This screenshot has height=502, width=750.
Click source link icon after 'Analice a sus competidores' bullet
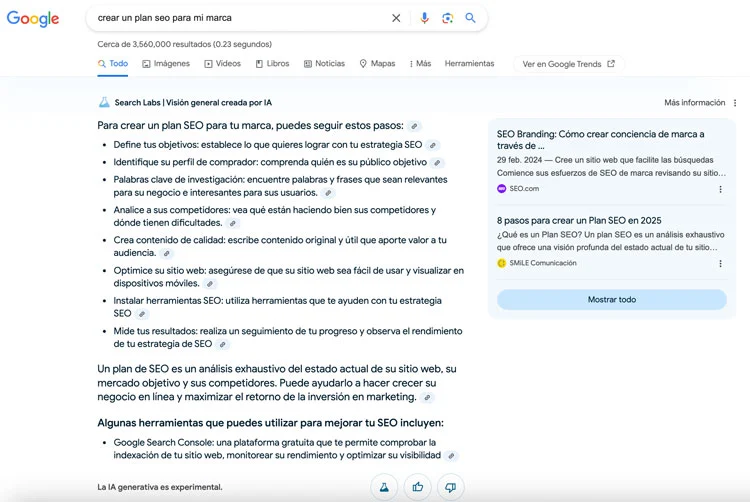(232, 223)
